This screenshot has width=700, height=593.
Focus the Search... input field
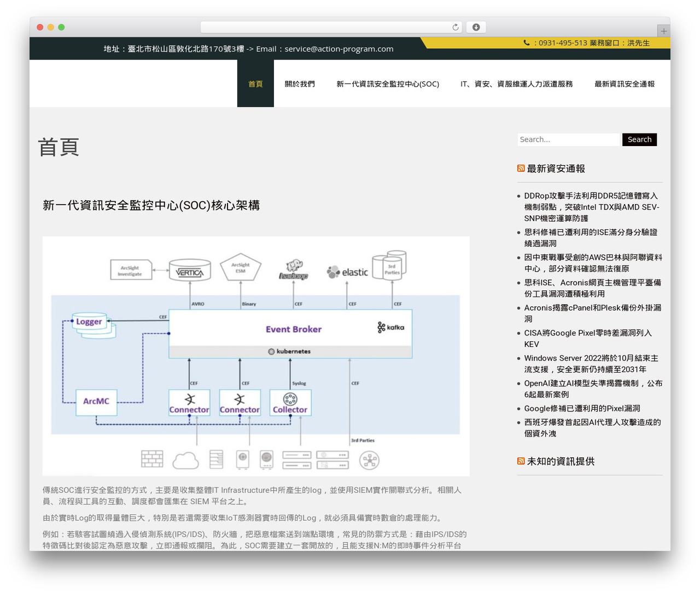(569, 139)
